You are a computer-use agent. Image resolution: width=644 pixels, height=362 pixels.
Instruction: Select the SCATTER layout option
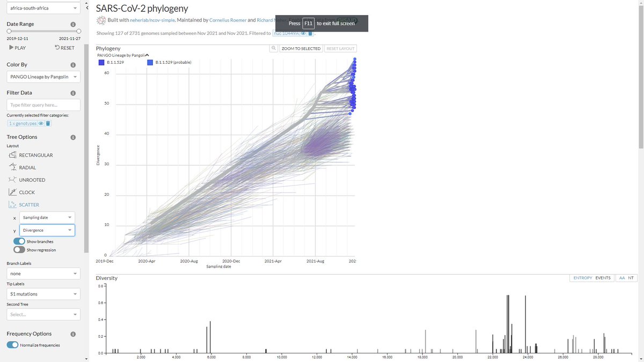[24, 204]
